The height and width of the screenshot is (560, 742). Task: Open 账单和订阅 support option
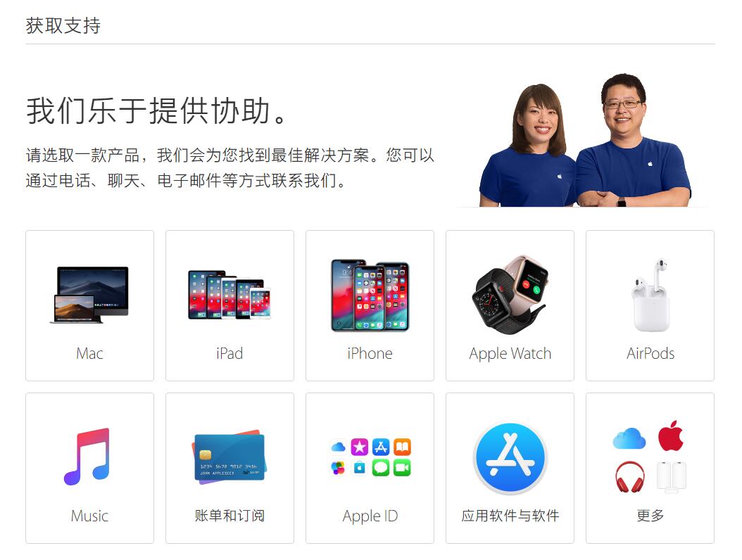point(229,516)
